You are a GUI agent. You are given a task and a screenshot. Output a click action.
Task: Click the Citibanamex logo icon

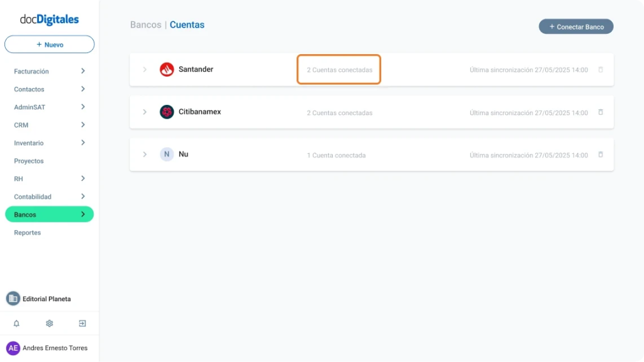167,112
